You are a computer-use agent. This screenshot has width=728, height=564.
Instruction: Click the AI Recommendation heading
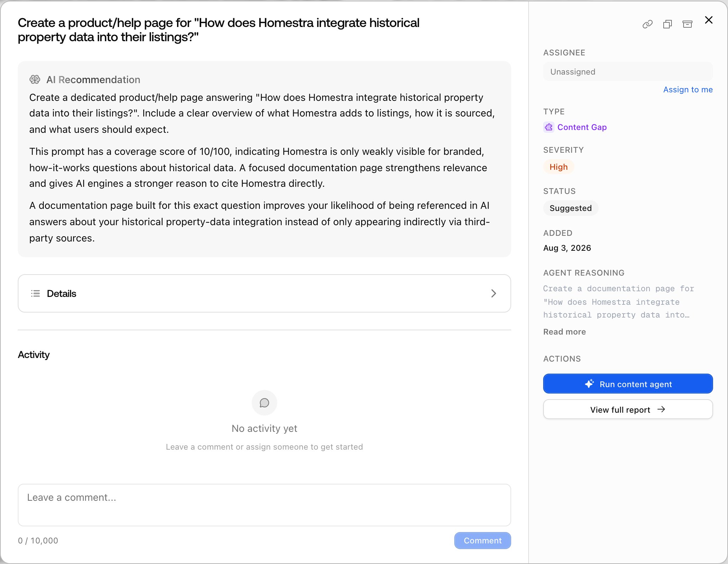tap(93, 80)
